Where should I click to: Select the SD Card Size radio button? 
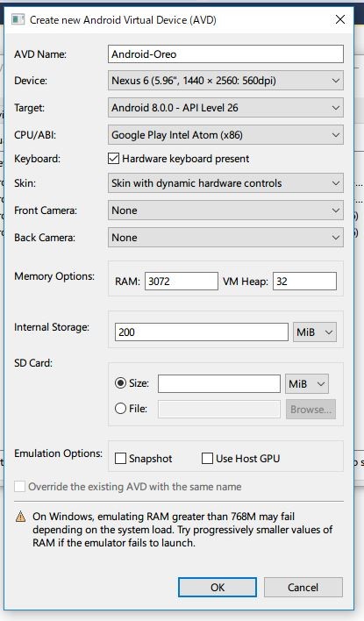(120, 383)
